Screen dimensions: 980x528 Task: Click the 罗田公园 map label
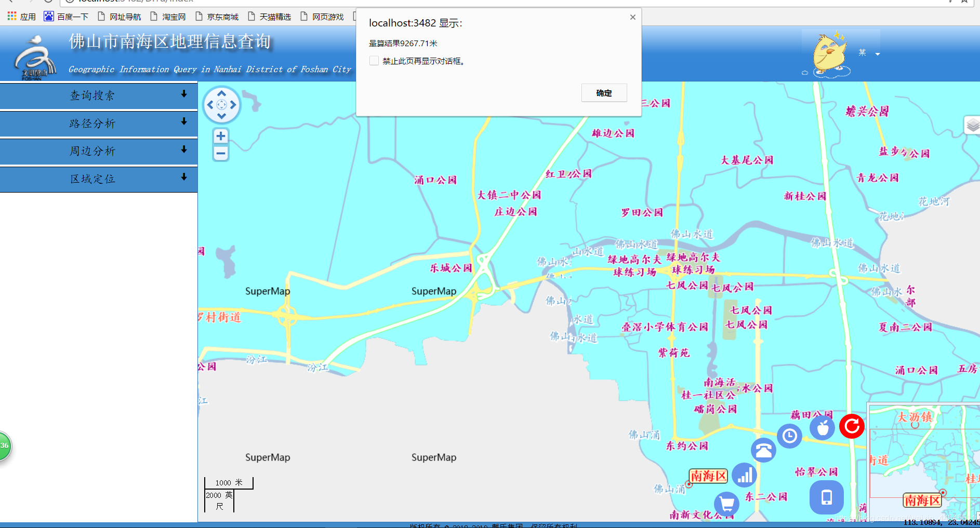(642, 212)
